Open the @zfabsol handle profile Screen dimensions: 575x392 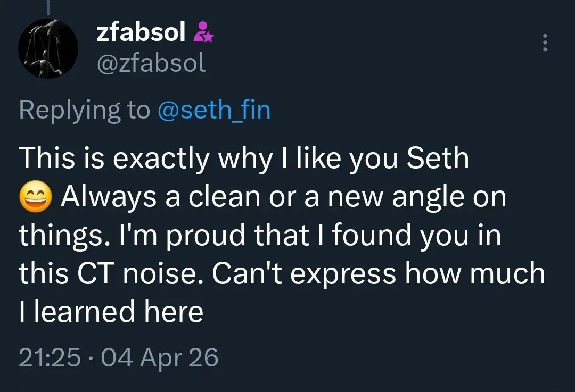click(151, 64)
